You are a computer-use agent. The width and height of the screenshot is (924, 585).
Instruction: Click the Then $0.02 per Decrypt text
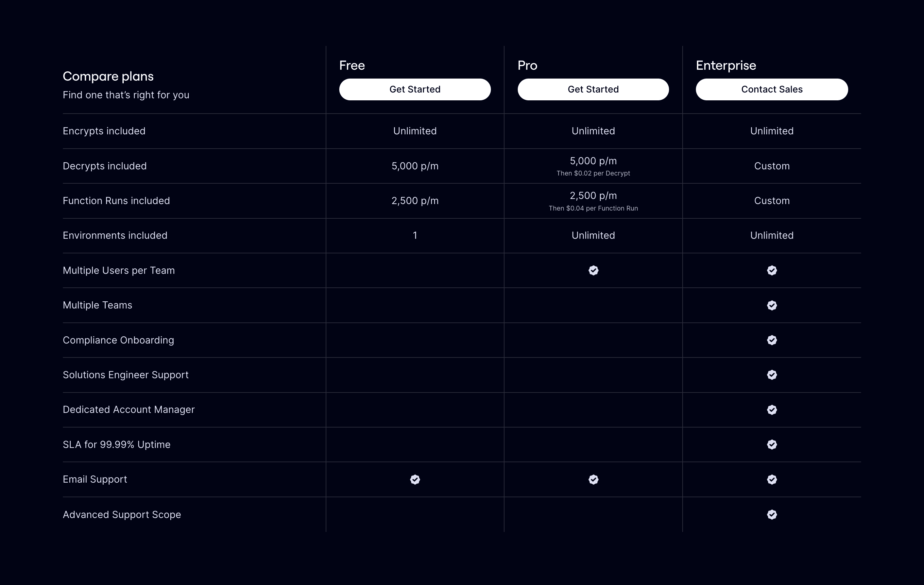click(593, 173)
